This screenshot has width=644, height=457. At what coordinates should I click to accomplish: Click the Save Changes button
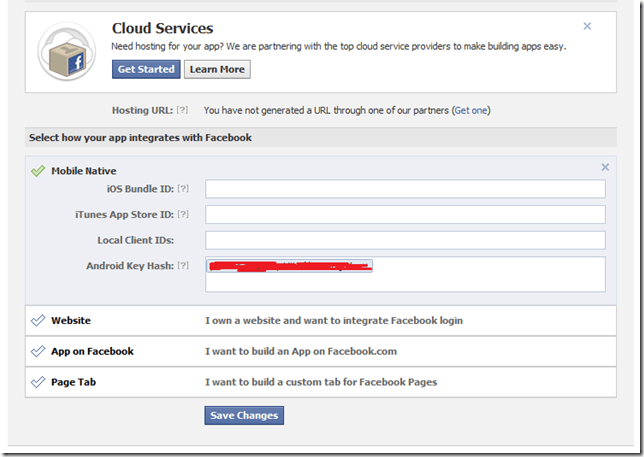(244, 415)
